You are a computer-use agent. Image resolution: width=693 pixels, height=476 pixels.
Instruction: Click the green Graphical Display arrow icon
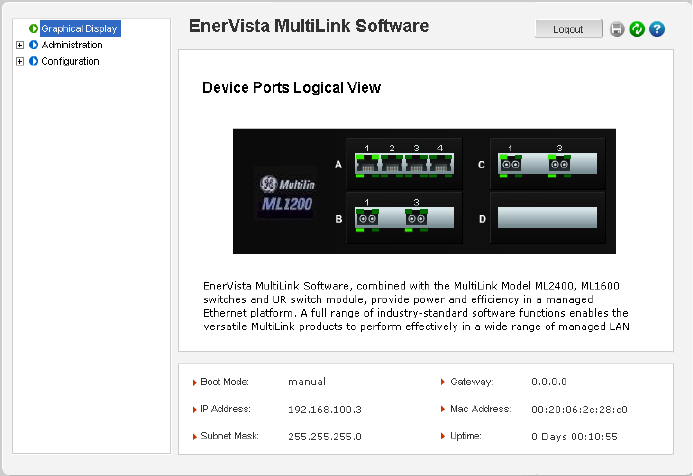[x=33, y=29]
